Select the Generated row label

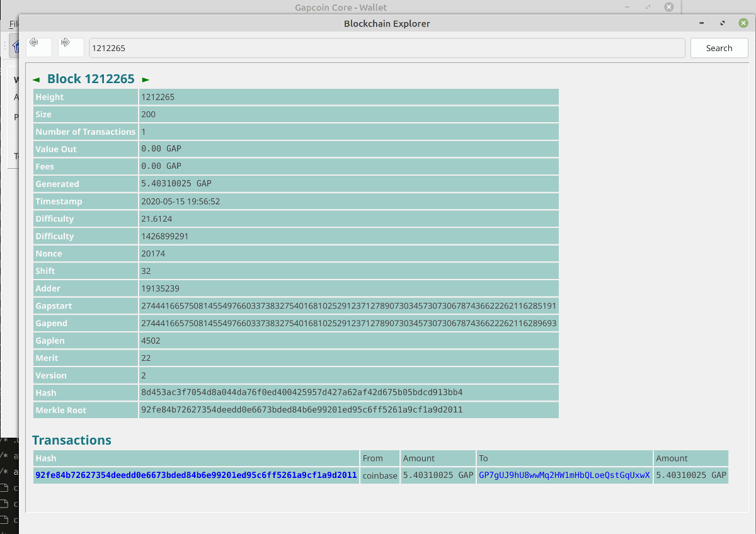click(x=57, y=184)
